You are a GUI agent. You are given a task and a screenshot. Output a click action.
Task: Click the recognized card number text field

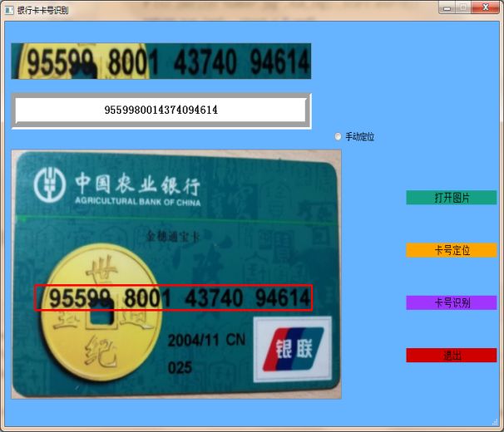tap(161, 110)
